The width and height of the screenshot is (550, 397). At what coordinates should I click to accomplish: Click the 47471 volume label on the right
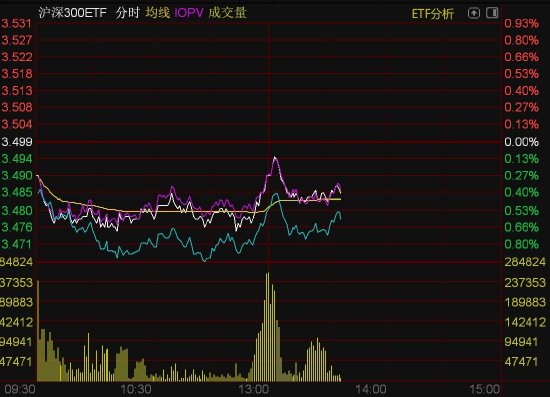point(521,362)
